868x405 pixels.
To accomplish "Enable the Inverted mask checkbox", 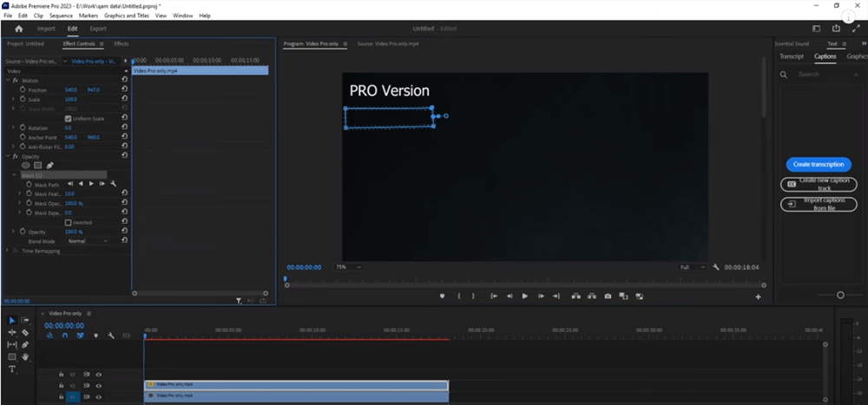I will 68,222.
